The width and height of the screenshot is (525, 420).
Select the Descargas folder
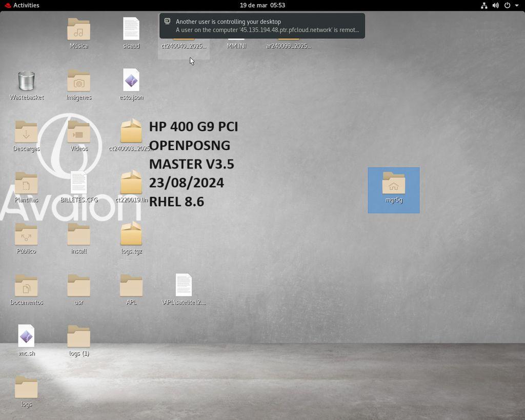[x=26, y=132]
